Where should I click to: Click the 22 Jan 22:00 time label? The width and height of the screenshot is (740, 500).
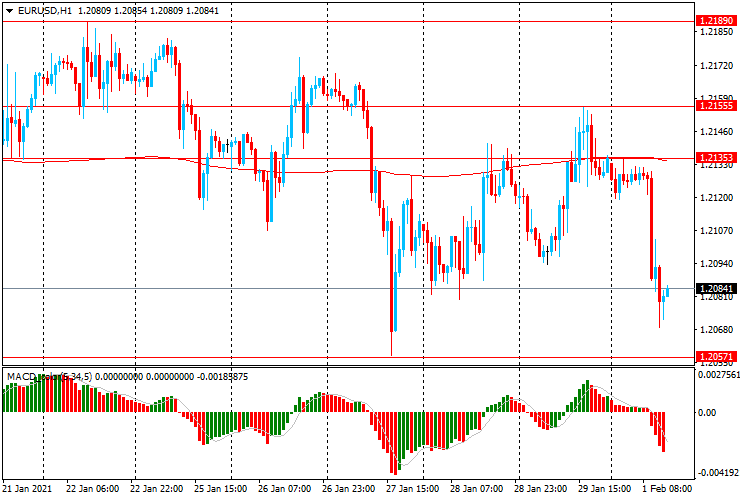[157, 488]
